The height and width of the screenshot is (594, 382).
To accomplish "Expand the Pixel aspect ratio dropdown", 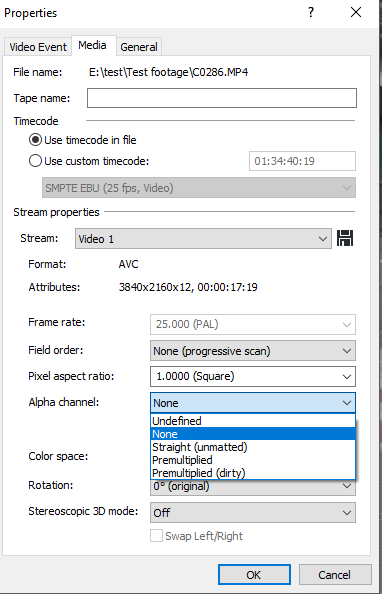I will [253, 377].
